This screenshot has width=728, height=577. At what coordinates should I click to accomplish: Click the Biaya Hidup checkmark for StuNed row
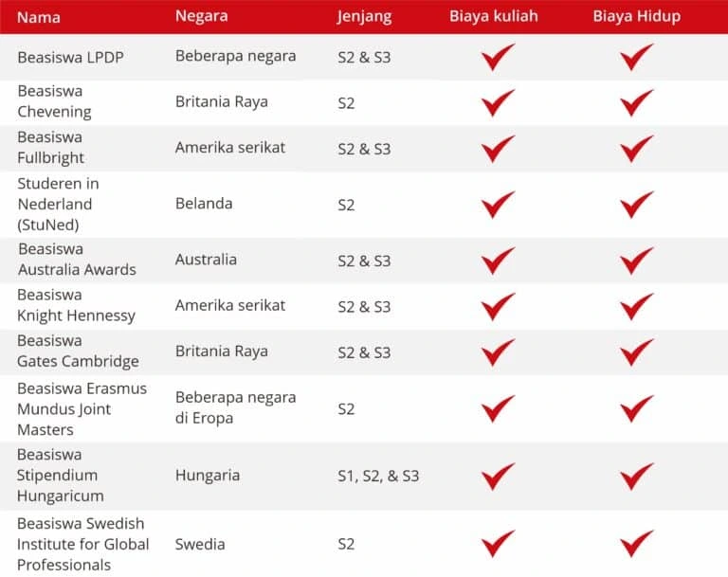tap(637, 204)
